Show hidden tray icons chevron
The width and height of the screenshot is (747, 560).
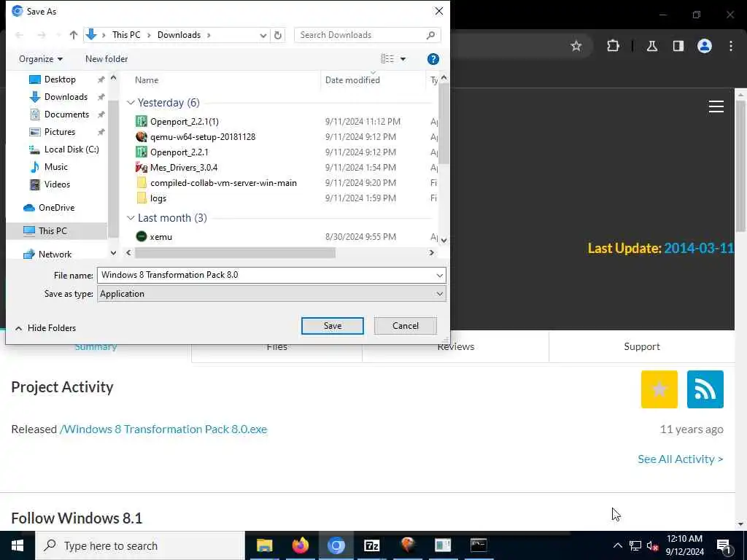(x=617, y=545)
